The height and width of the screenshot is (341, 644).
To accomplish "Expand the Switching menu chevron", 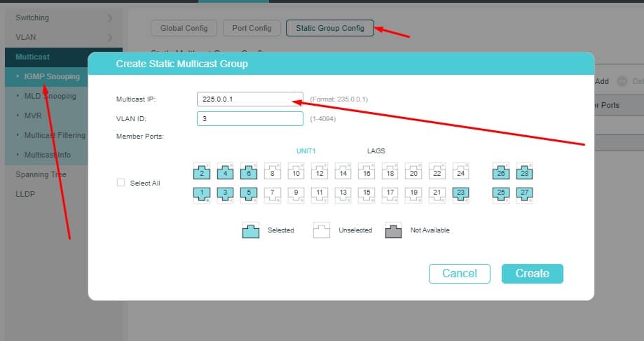I will [x=109, y=18].
